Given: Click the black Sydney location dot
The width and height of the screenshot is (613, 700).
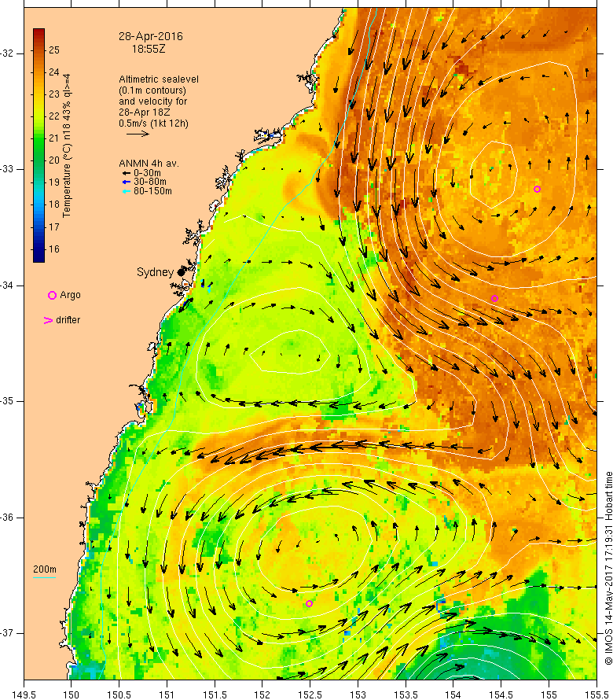Looking at the screenshot, I should pos(181,272).
